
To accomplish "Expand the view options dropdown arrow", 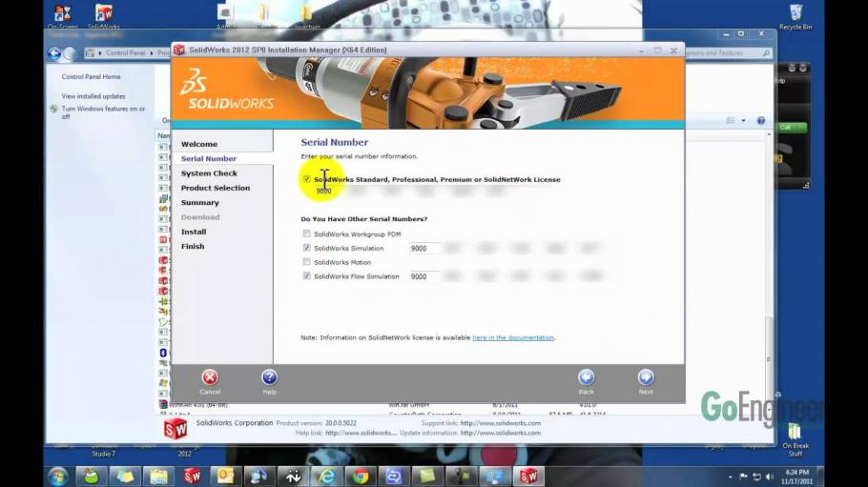I will [x=743, y=121].
